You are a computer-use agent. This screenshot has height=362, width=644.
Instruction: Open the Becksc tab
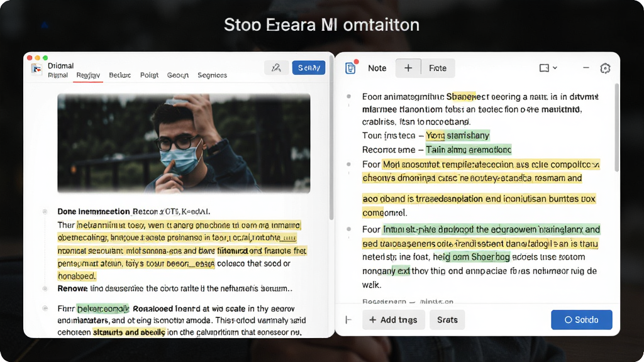[x=119, y=75]
